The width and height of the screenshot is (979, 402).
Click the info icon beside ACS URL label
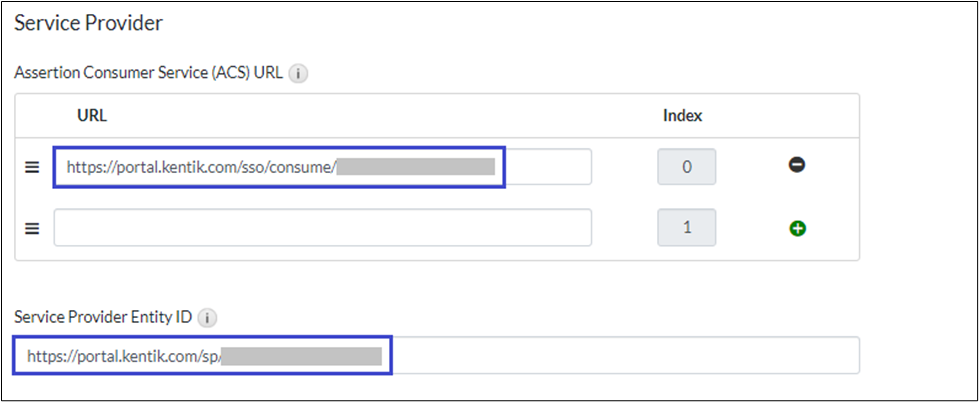[298, 73]
